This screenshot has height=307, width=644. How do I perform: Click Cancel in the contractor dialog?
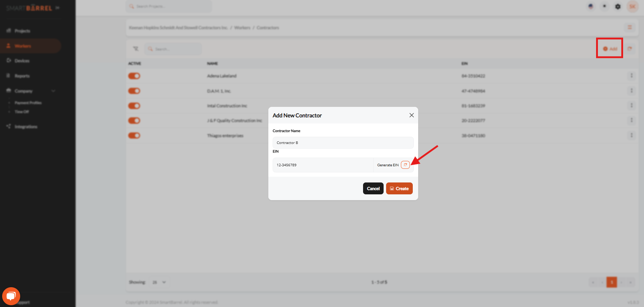pos(373,189)
